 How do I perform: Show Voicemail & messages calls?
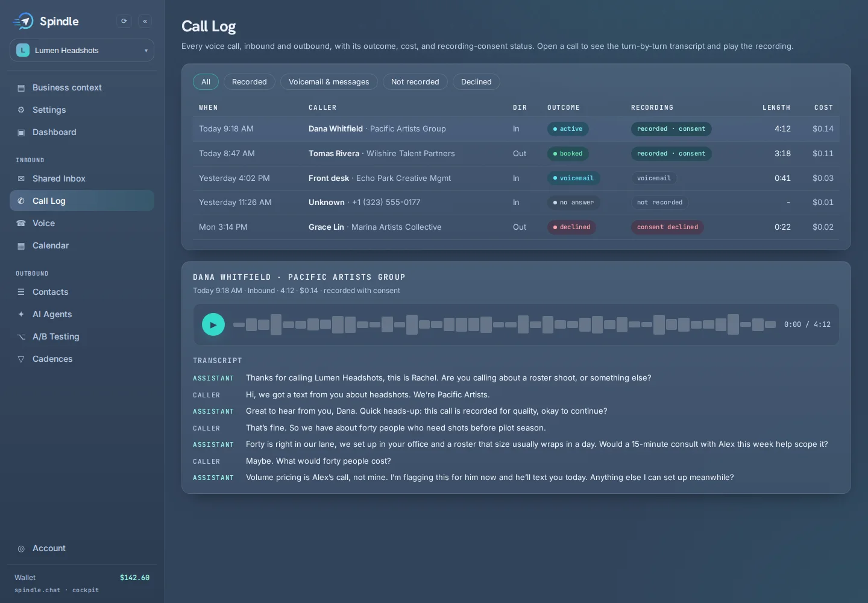pos(329,82)
